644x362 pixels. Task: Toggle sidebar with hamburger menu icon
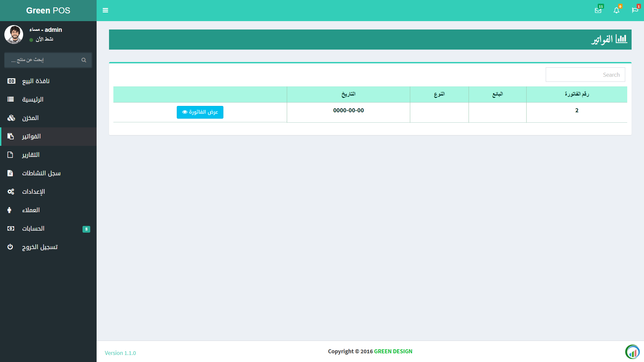tap(105, 10)
